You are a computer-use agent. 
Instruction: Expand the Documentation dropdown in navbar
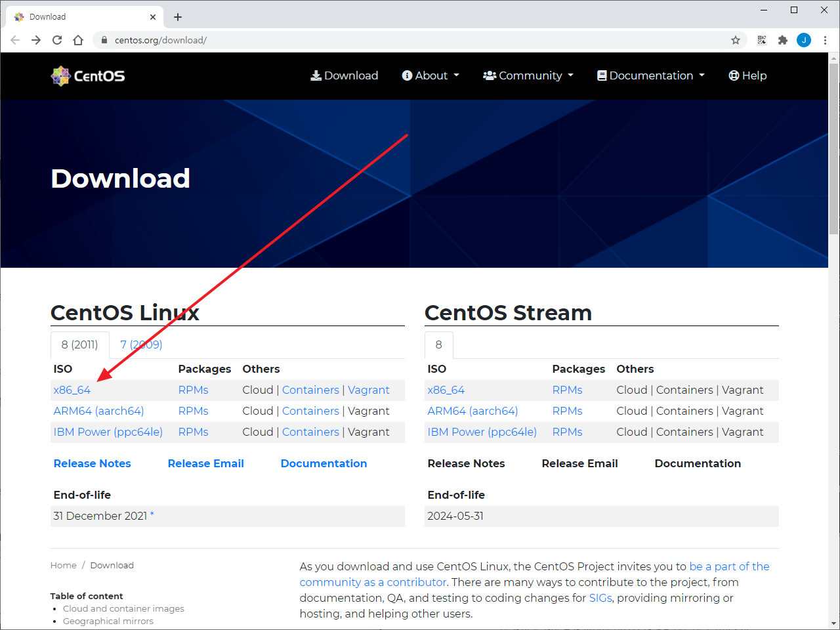pos(651,75)
